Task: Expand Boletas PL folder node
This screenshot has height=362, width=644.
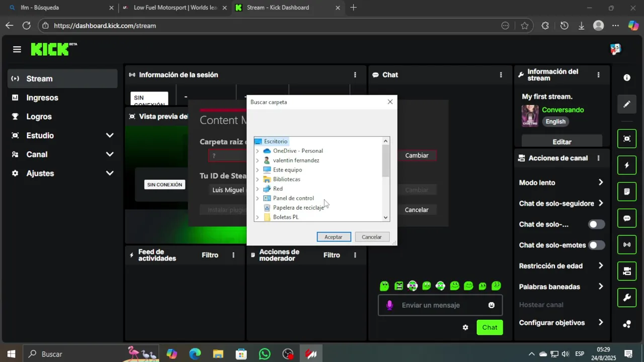Action: point(258,217)
